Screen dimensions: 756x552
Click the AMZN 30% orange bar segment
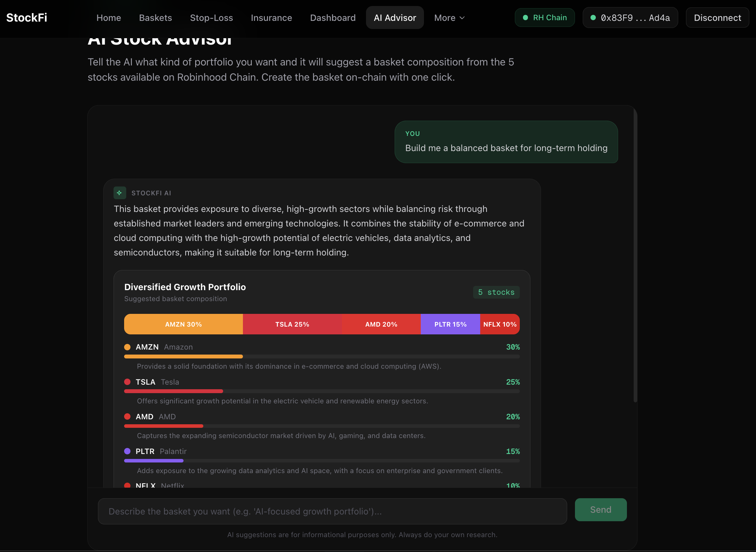coord(183,324)
